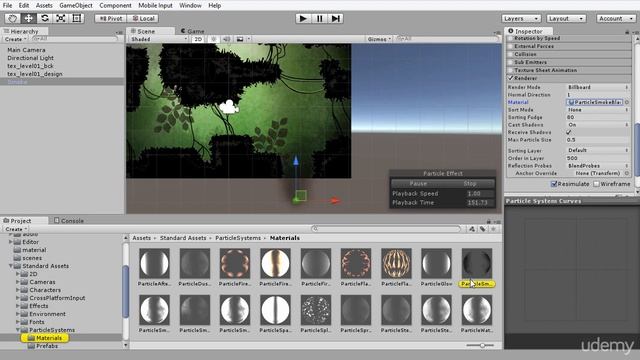
Task: Select the Scale tool
Action: [x=61, y=18]
